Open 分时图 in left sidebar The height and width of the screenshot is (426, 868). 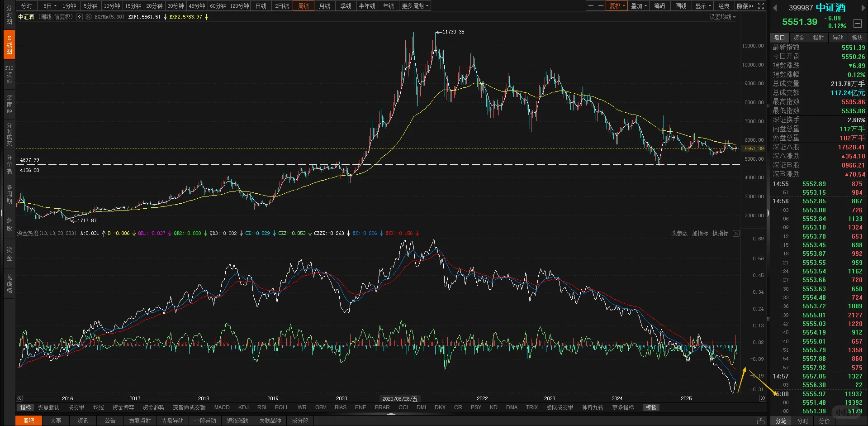9,15
